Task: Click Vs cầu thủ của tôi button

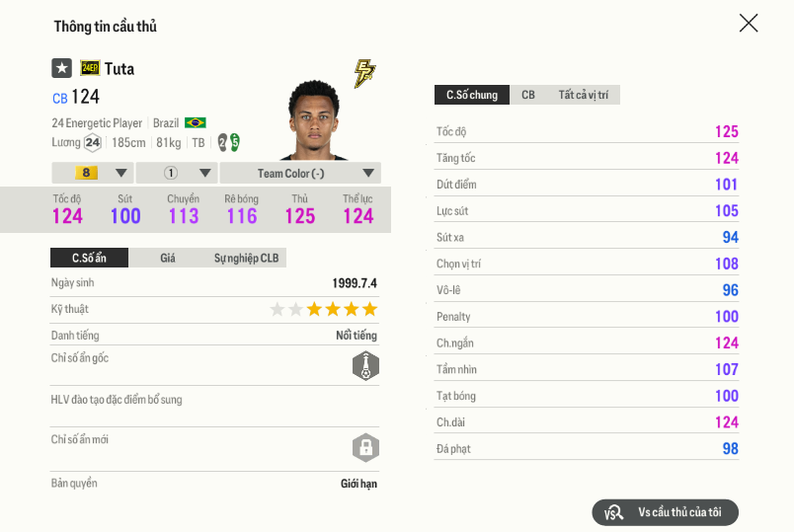Action: [x=666, y=512]
